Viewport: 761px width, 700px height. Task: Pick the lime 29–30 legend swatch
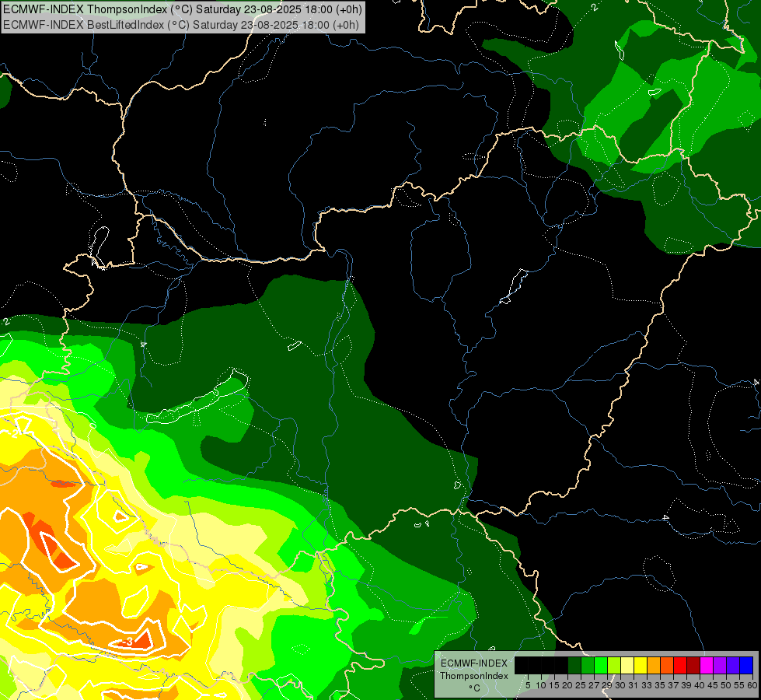(614, 665)
